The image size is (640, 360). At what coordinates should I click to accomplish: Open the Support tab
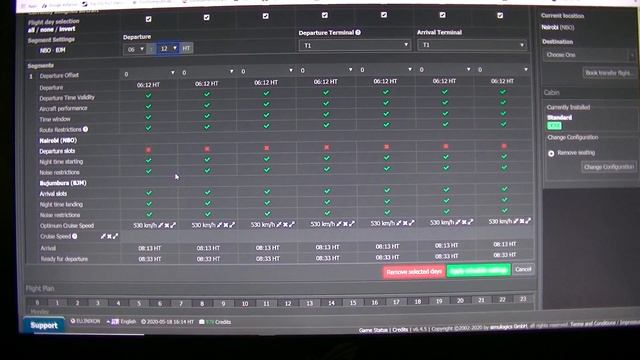pyautogui.click(x=44, y=325)
